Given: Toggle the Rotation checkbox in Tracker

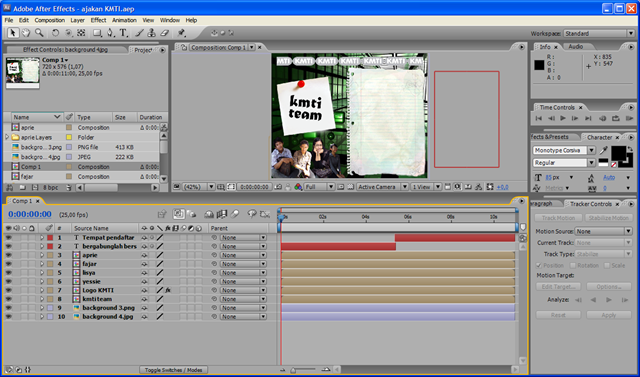Looking at the screenshot, I should pos(572,266).
